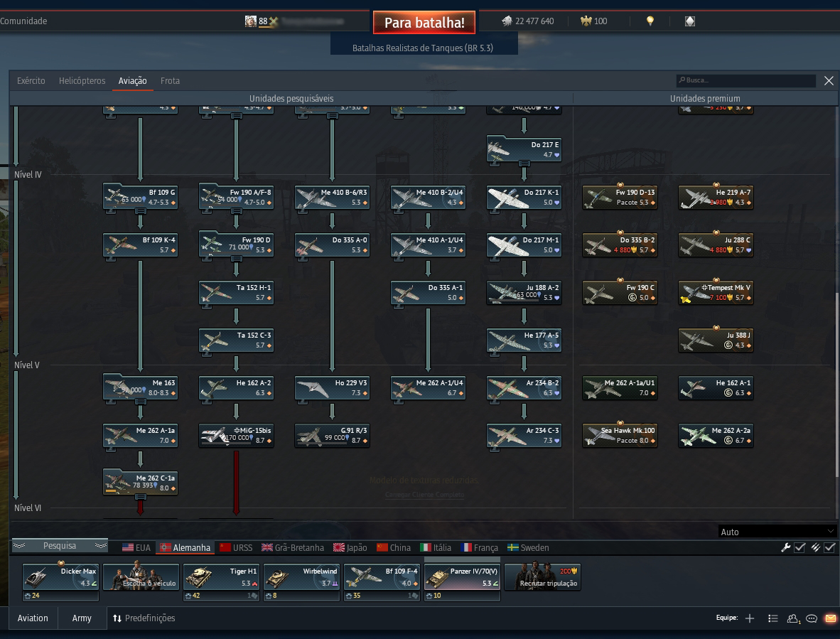Click the research tree vertical scrollbar
The height and width of the screenshot is (639, 840).
[836, 385]
